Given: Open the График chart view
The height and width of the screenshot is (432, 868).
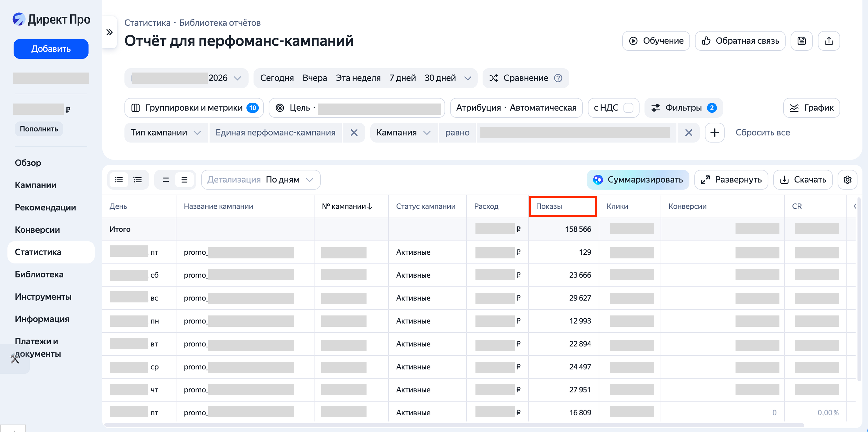Looking at the screenshot, I should click(811, 108).
